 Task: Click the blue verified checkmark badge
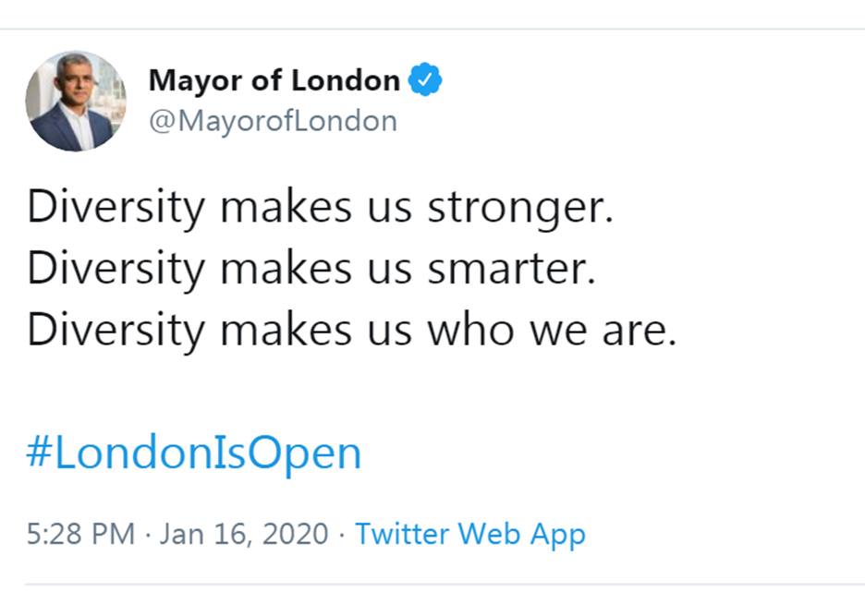coord(426,80)
